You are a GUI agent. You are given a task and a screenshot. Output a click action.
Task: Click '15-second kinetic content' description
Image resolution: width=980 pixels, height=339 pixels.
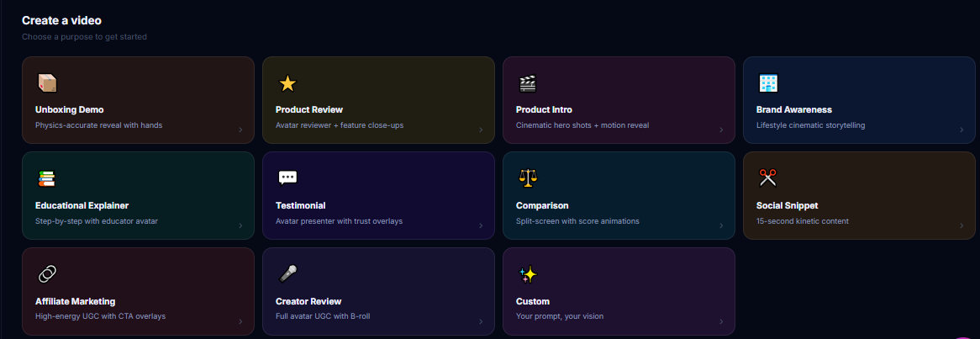[x=803, y=220]
